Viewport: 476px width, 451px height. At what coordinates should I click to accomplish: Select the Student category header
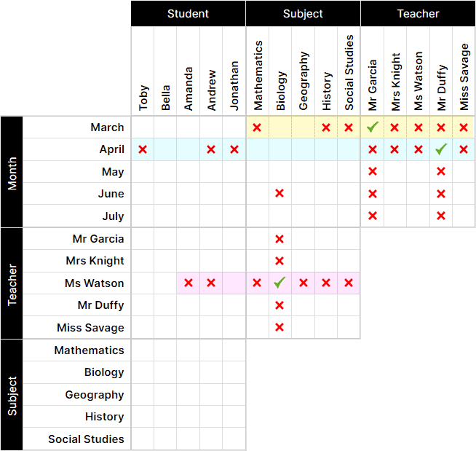189,14
